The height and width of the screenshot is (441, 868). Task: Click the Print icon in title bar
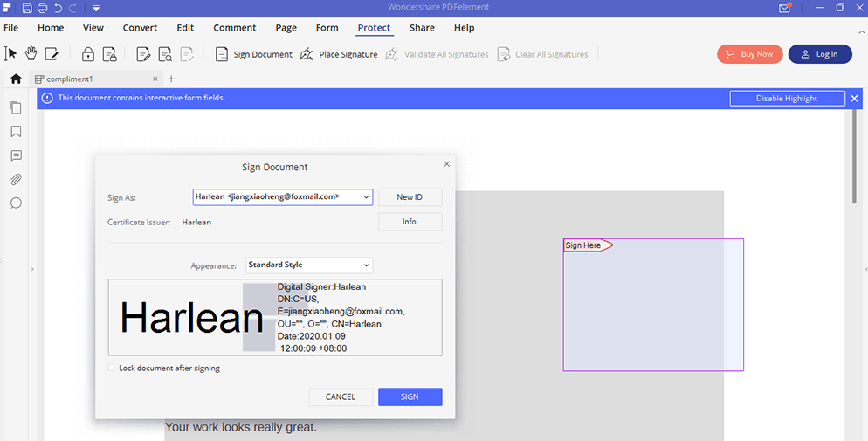click(x=43, y=8)
